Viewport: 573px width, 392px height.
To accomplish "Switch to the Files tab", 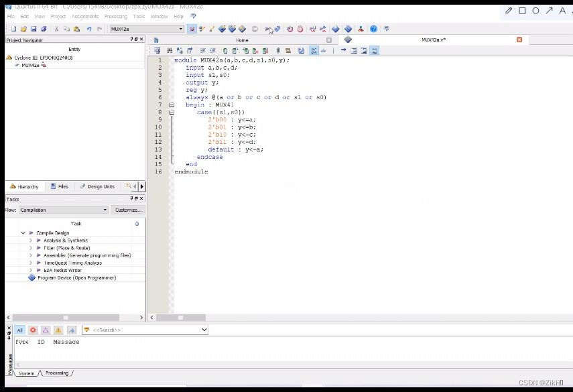I will (59, 186).
